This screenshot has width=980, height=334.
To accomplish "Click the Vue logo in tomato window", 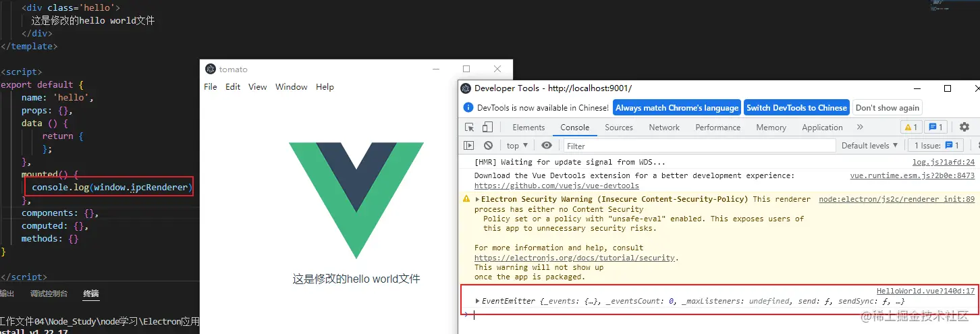I will (356, 200).
